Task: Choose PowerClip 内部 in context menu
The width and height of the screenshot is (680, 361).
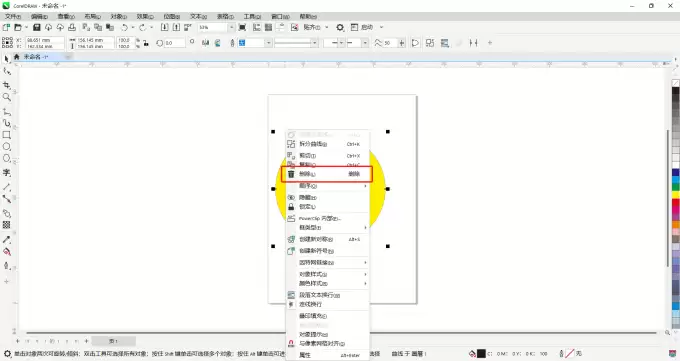Action: [327, 219]
